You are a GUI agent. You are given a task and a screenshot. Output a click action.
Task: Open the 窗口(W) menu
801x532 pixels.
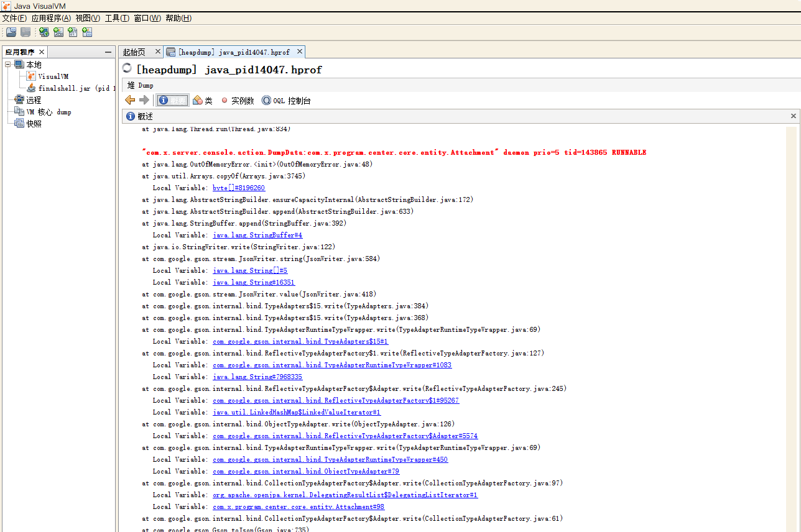click(x=147, y=18)
